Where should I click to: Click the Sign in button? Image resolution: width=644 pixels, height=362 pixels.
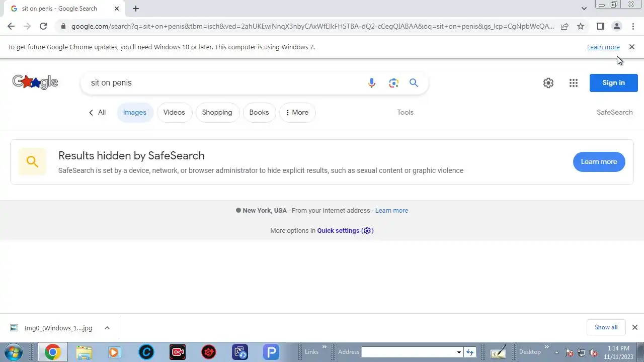click(613, 83)
